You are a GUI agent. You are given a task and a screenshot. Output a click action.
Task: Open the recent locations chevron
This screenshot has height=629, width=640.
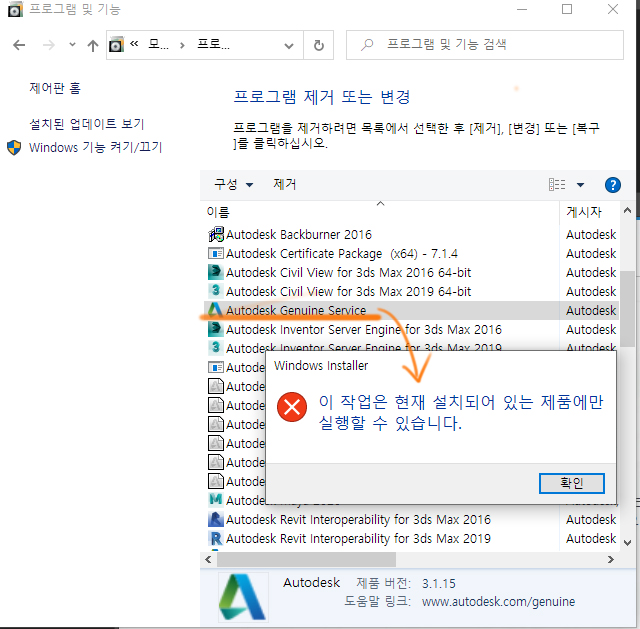point(72,44)
